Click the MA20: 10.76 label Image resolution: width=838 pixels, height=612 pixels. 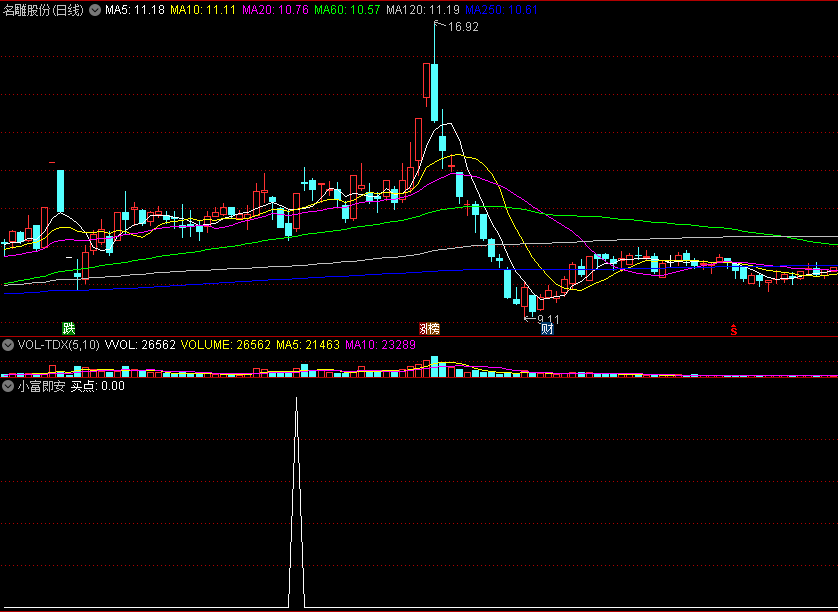click(275, 10)
